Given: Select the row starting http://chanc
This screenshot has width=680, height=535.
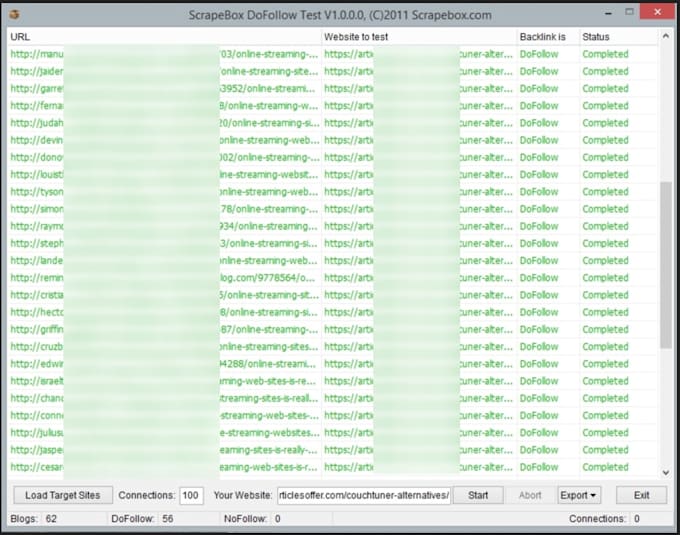Looking at the screenshot, I should coord(333,398).
